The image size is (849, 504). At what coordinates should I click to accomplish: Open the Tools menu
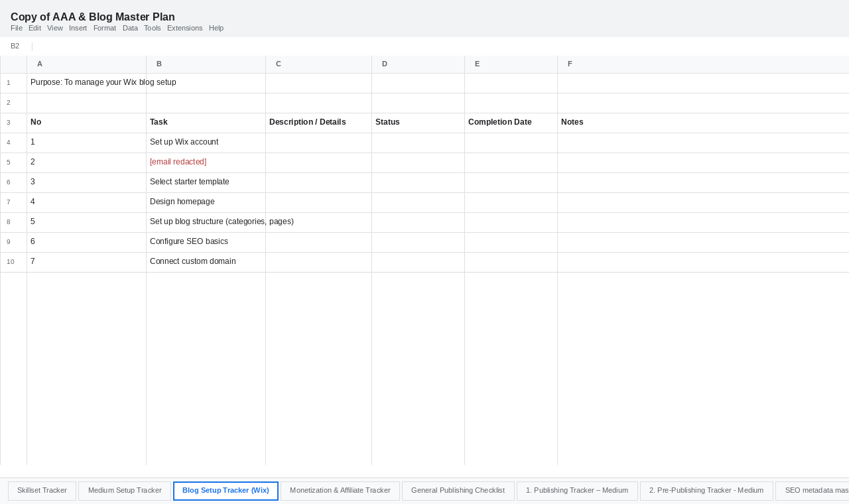pyautogui.click(x=153, y=28)
